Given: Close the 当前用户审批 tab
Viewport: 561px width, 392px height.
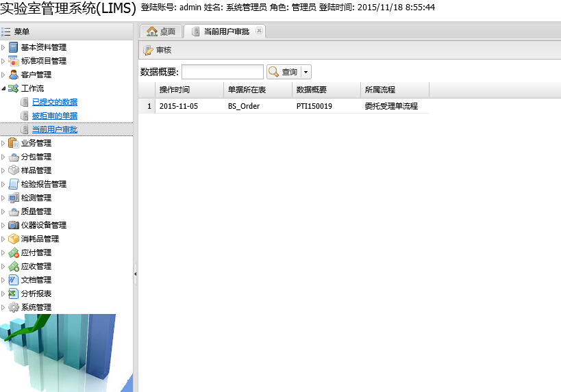Looking at the screenshot, I should pos(259,31).
